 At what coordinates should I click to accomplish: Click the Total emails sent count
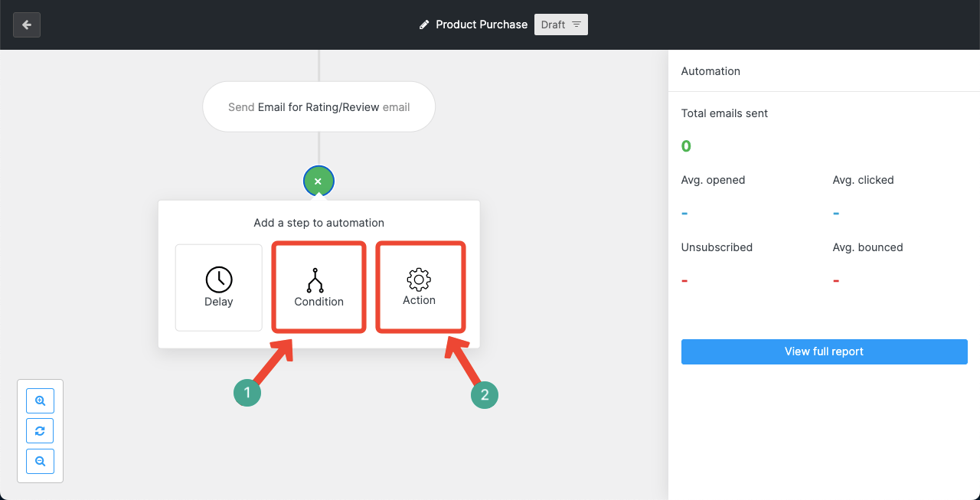coord(686,146)
